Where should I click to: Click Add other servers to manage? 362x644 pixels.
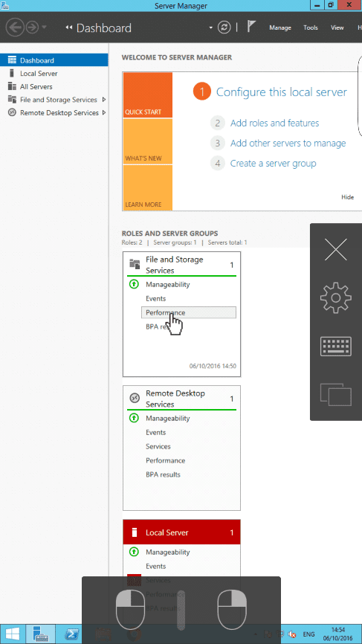tap(288, 143)
